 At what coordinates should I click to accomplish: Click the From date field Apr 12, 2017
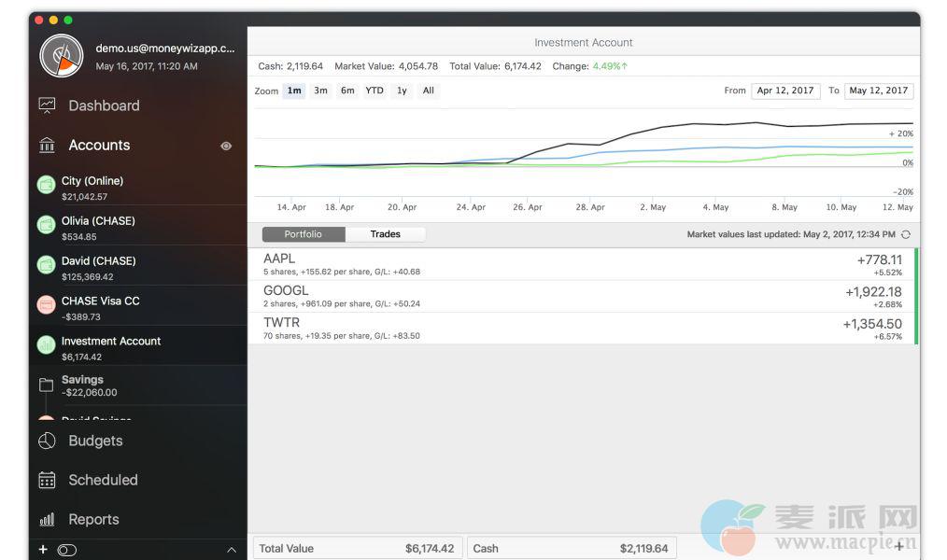pos(784,91)
